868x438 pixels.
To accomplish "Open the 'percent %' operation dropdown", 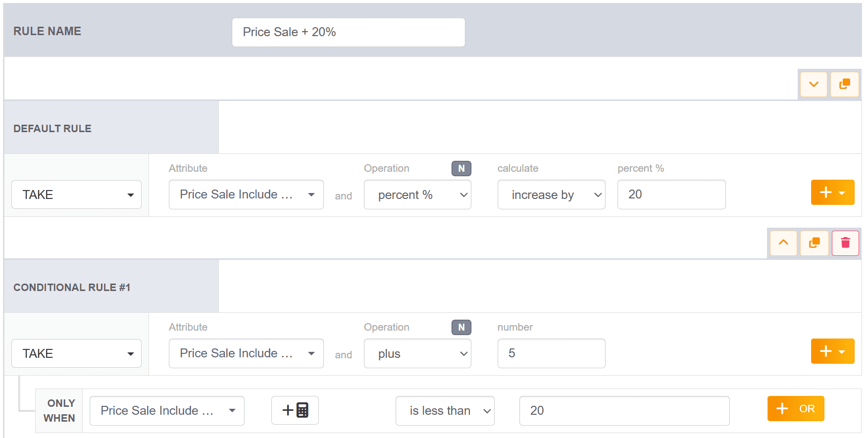I will tap(417, 195).
